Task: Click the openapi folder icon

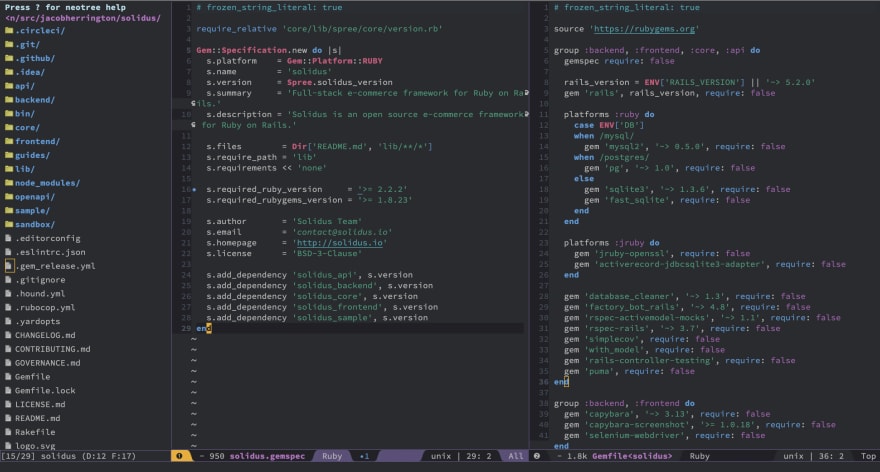Action: 9,196
